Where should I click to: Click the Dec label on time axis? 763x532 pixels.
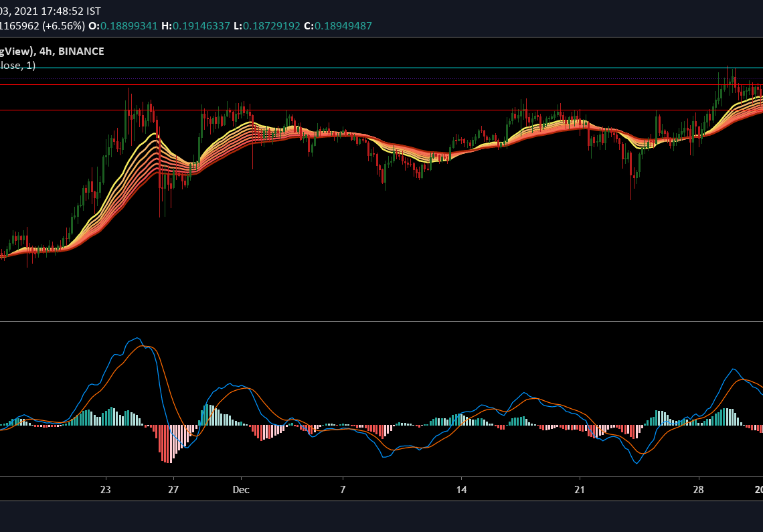(241, 489)
